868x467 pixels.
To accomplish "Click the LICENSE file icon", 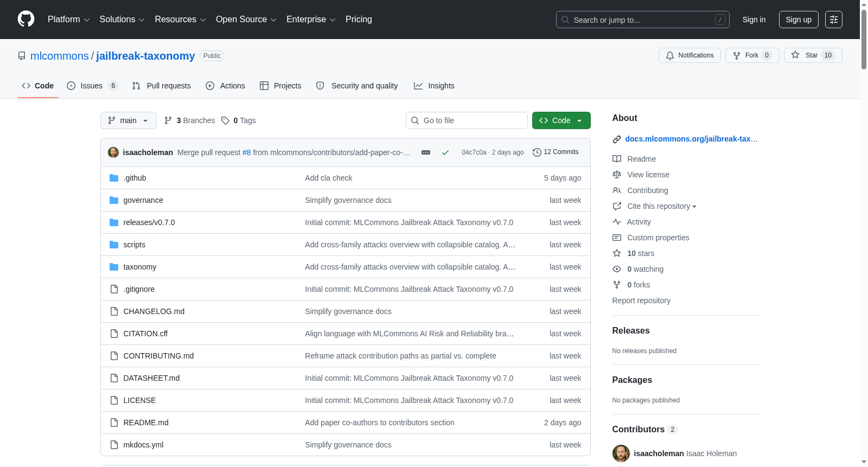I will (114, 400).
